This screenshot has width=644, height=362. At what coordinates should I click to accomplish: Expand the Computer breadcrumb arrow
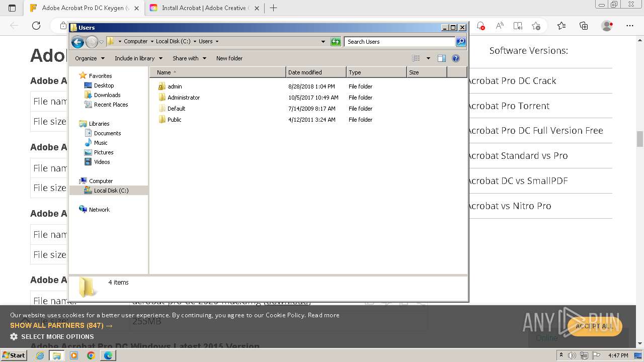coord(152,42)
